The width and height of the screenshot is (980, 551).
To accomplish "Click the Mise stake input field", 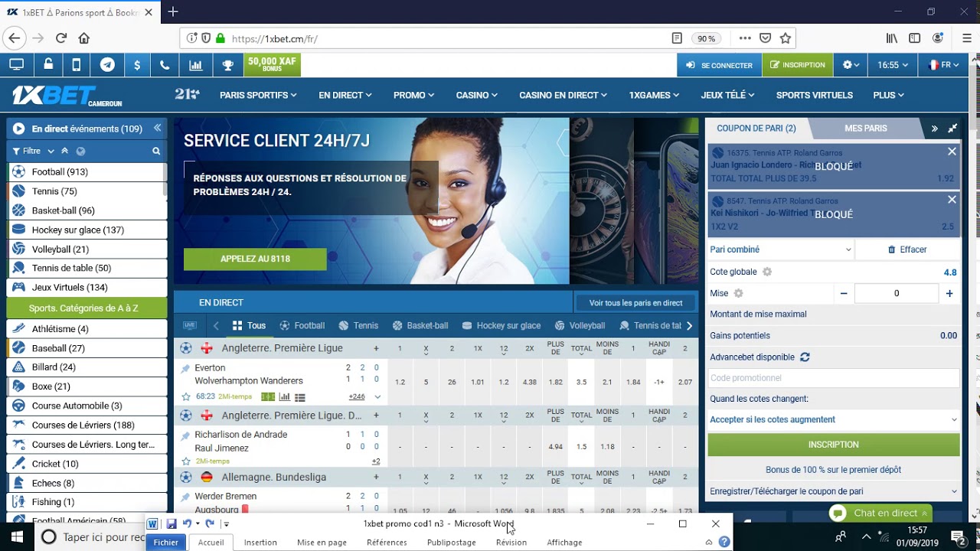I will tap(897, 293).
